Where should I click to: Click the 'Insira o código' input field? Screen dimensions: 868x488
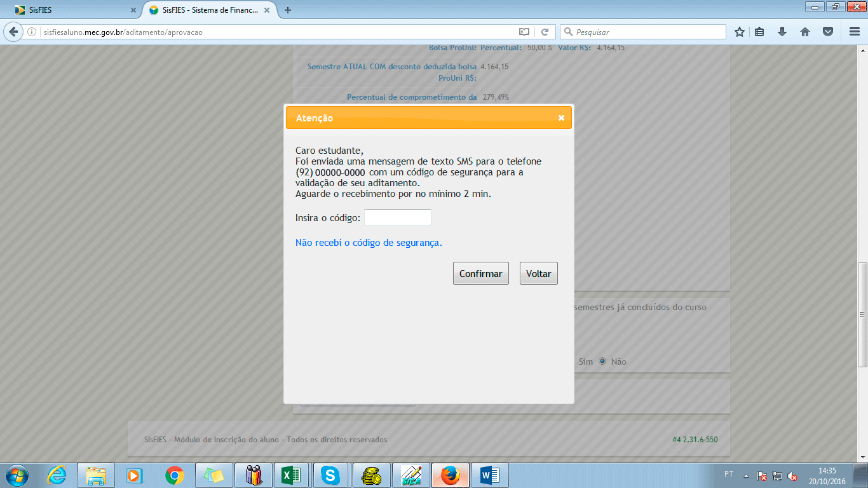point(397,217)
